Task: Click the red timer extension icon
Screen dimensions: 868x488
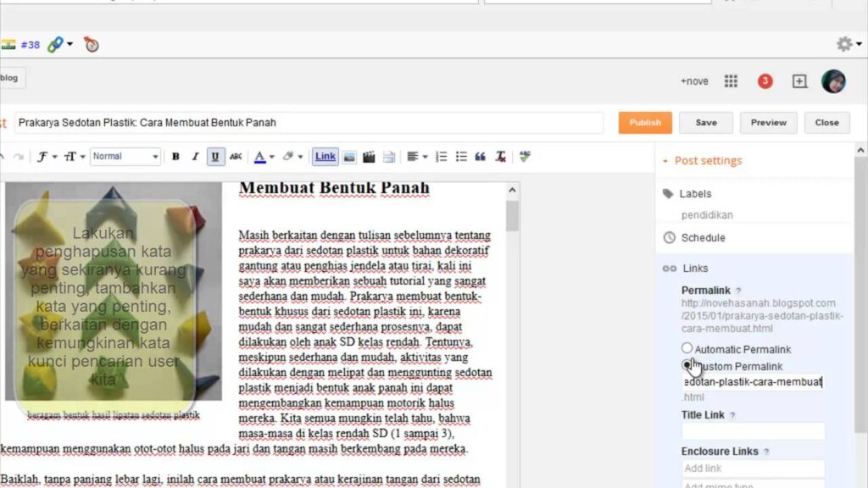Action: 92,44
